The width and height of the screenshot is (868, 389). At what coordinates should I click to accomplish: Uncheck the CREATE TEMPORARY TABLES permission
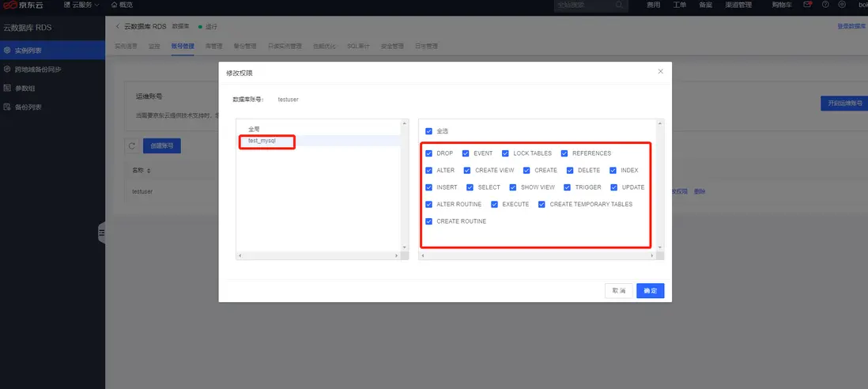pos(542,204)
